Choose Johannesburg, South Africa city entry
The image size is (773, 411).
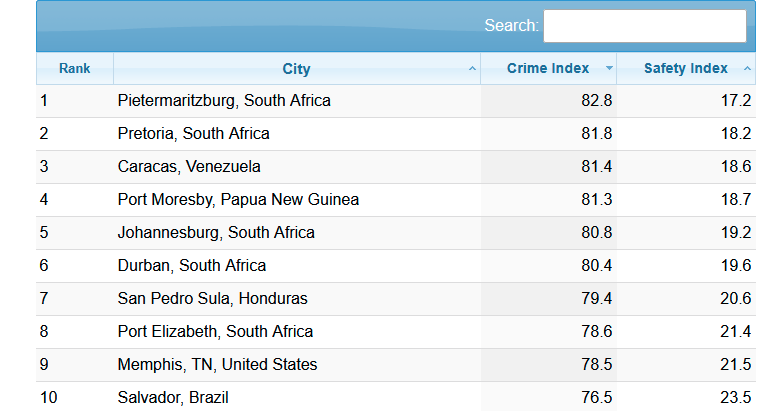click(x=216, y=233)
